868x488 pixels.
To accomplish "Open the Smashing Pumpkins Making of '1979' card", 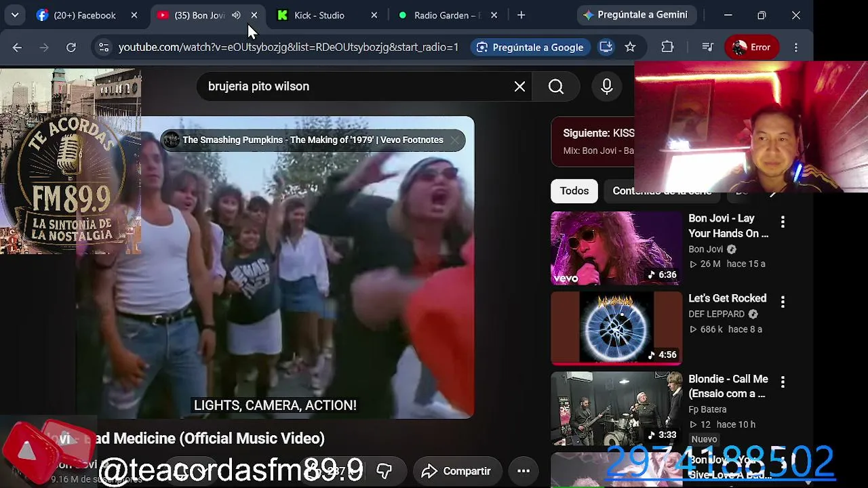I will coord(313,140).
